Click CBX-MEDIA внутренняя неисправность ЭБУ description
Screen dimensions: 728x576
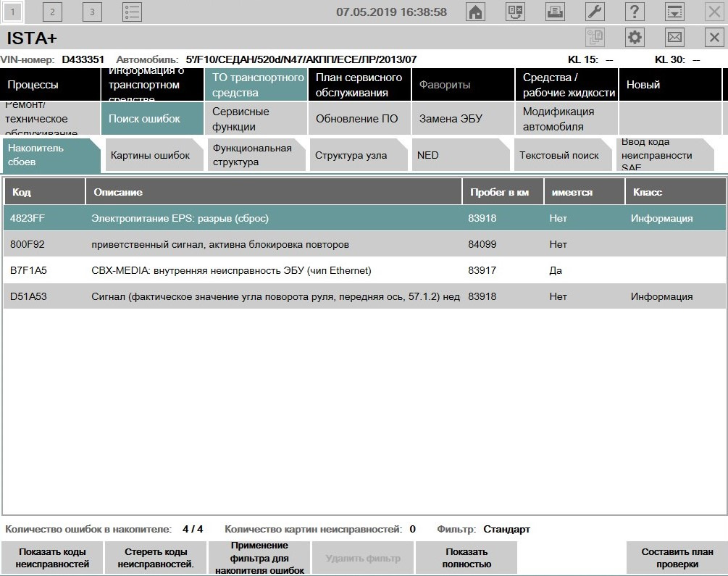[231, 270]
